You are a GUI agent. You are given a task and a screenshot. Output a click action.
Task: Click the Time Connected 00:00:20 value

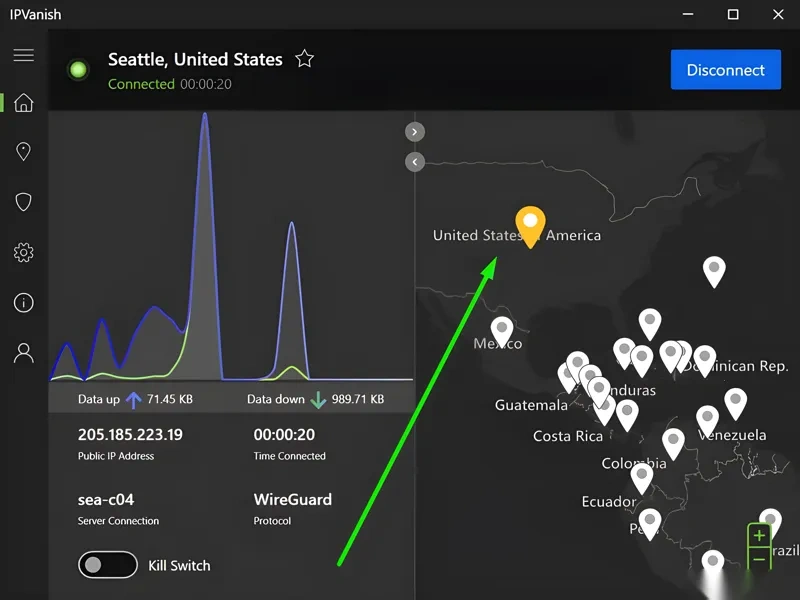tap(284, 435)
